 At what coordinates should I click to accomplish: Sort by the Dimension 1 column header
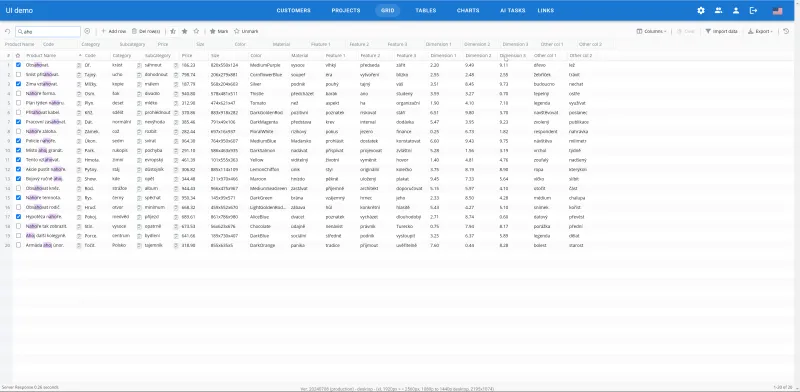pos(443,55)
